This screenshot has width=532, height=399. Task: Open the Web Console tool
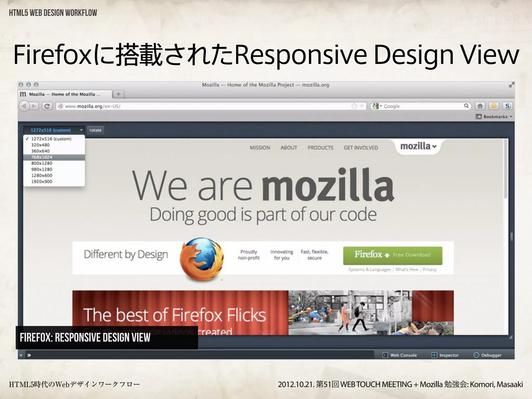click(x=400, y=355)
